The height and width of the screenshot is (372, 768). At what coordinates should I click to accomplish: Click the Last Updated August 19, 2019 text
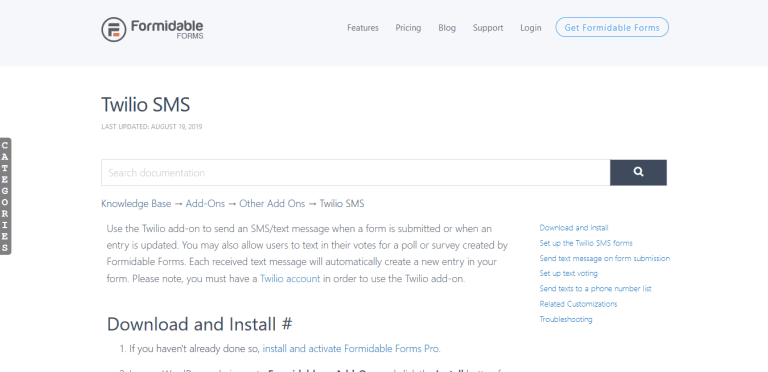coord(152,127)
